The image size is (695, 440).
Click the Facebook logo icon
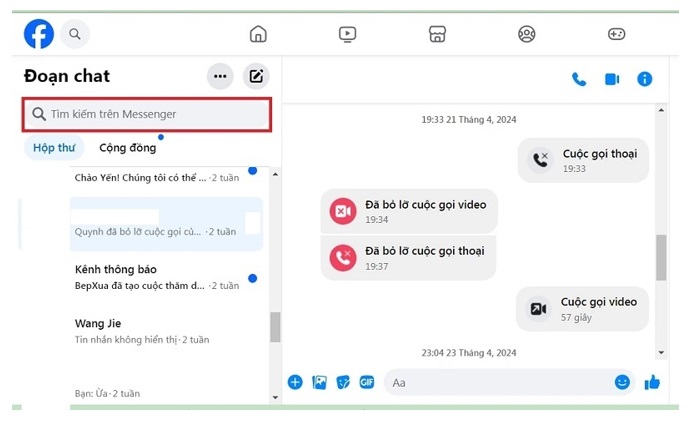tap(39, 34)
